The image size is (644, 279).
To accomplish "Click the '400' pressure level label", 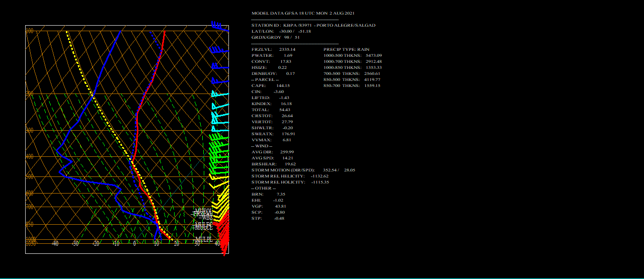I will 30,157.
